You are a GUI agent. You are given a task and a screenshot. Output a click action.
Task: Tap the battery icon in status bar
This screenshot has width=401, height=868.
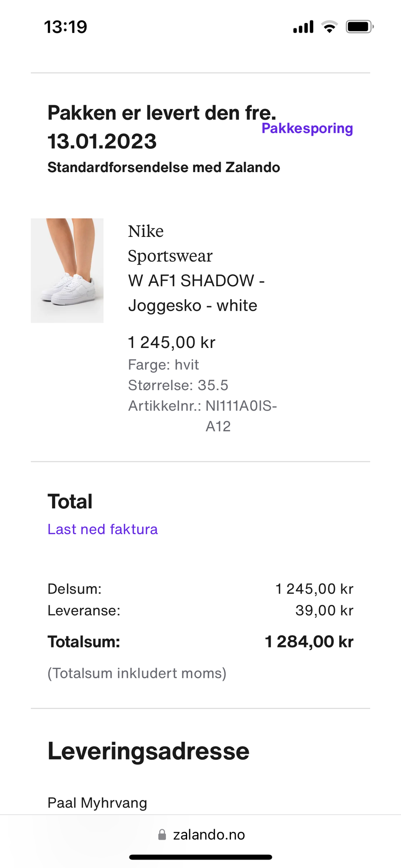click(x=359, y=27)
